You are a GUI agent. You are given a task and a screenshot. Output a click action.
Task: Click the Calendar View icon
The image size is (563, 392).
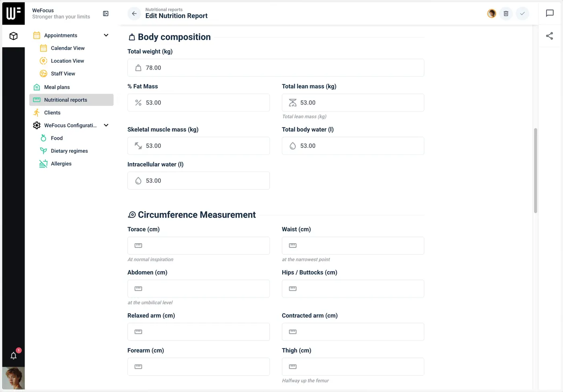click(x=43, y=48)
